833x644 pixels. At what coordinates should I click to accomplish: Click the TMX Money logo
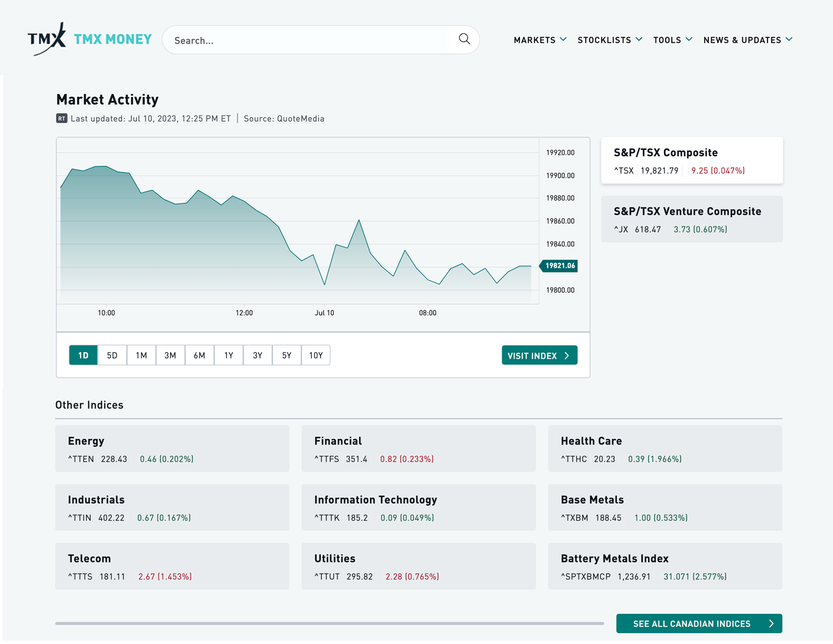[x=90, y=39]
